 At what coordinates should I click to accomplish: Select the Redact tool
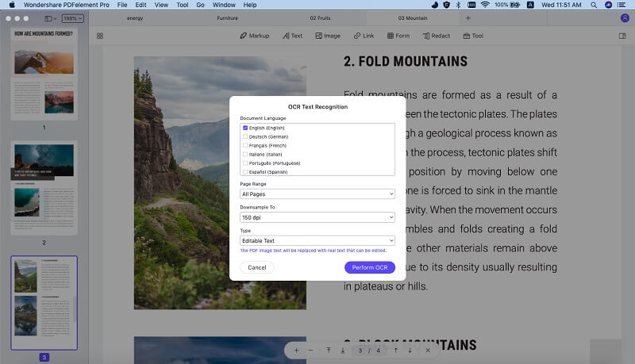pos(436,36)
